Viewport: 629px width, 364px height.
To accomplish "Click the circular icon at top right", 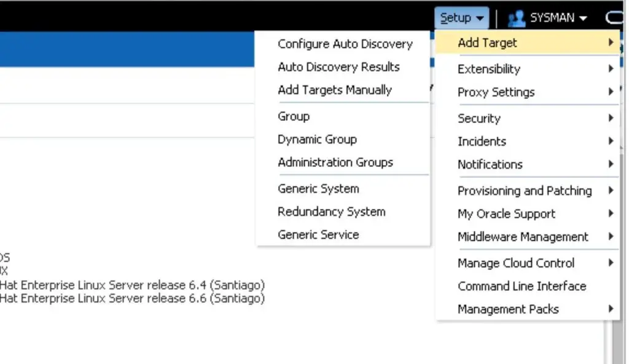I will (x=615, y=17).
